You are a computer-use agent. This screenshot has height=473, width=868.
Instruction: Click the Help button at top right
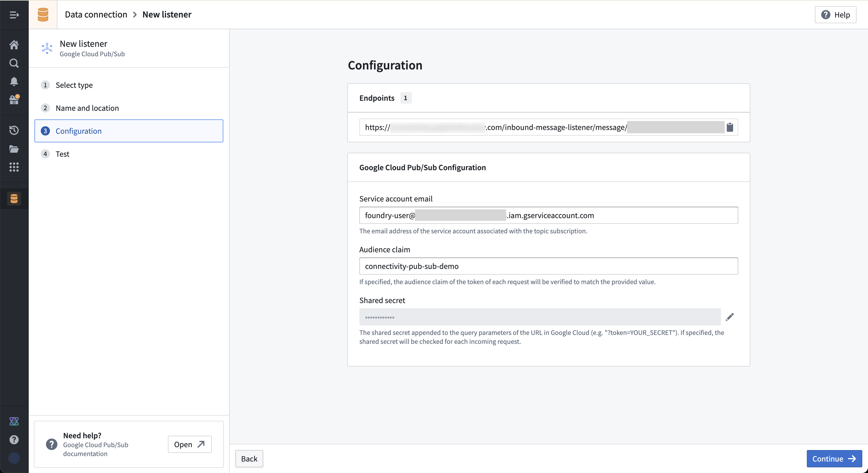[835, 15]
